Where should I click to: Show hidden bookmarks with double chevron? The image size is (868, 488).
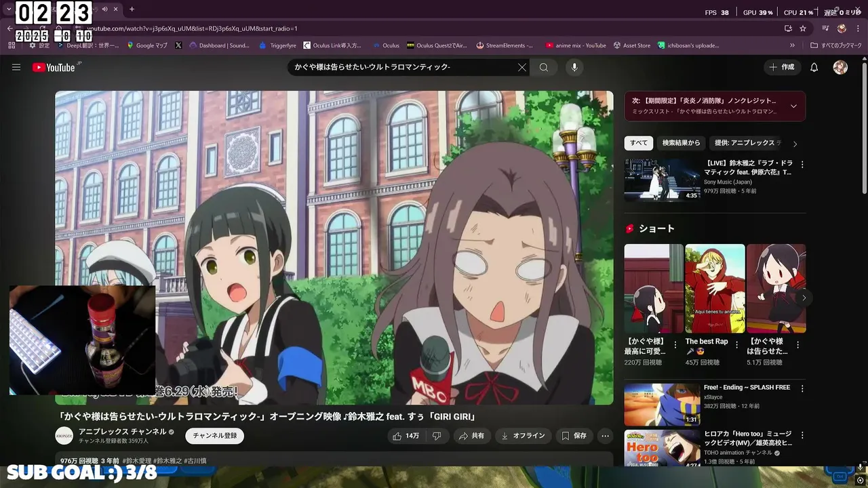(792, 45)
